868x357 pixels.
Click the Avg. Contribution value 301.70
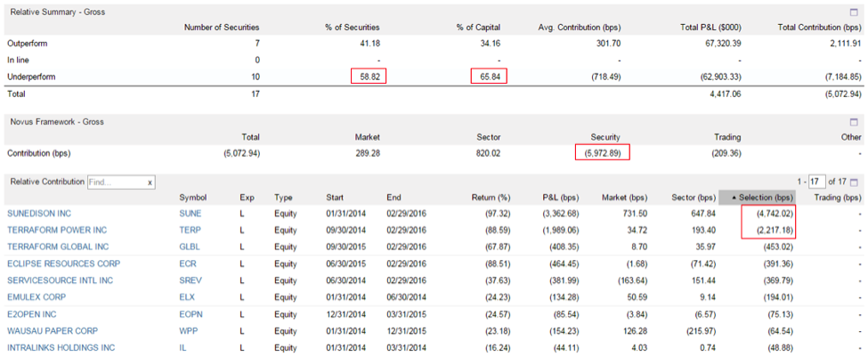[x=611, y=43]
